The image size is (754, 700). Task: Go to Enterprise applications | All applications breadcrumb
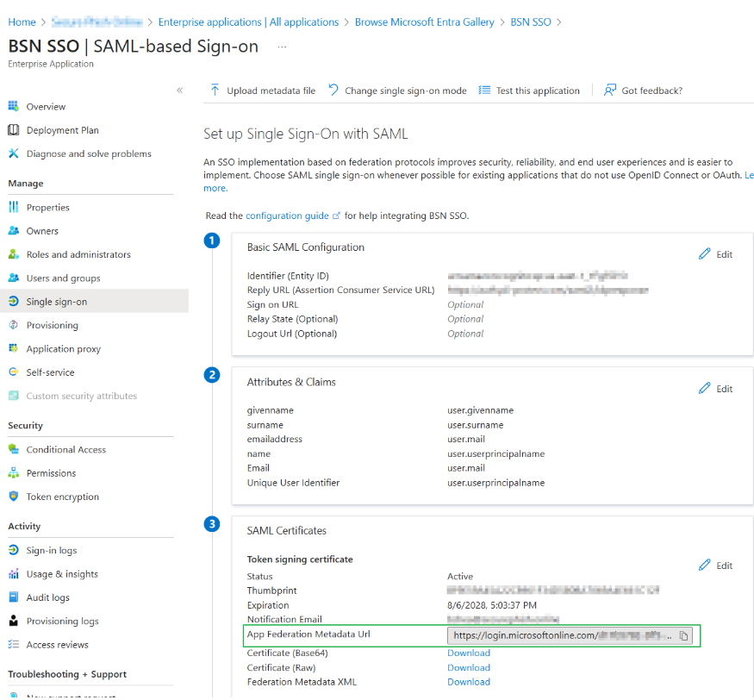click(x=249, y=22)
